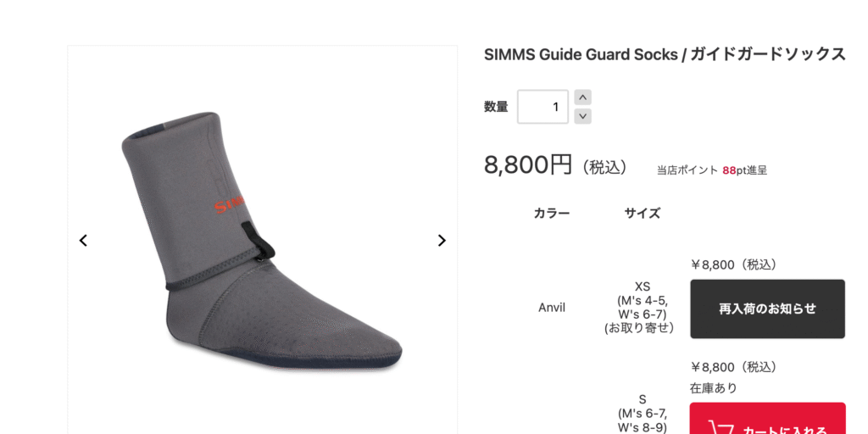Click the カラー column header
The image size is (868, 434).
click(x=552, y=213)
